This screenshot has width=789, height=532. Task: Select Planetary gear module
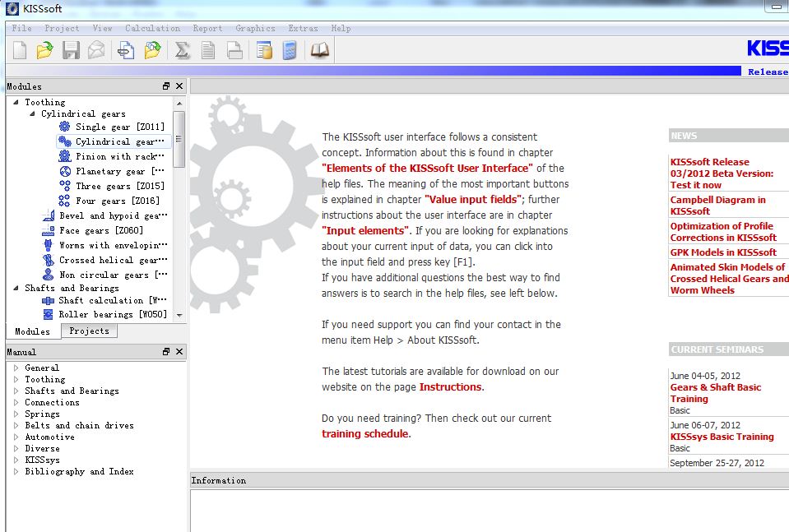(x=112, y=172)
